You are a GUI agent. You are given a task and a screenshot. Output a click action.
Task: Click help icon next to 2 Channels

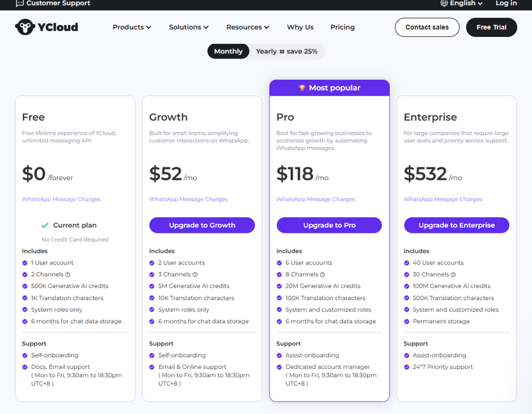tap(68, 275)
